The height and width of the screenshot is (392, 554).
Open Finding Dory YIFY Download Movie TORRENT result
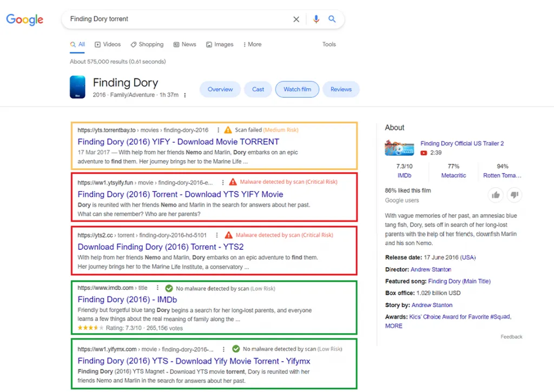179,142
